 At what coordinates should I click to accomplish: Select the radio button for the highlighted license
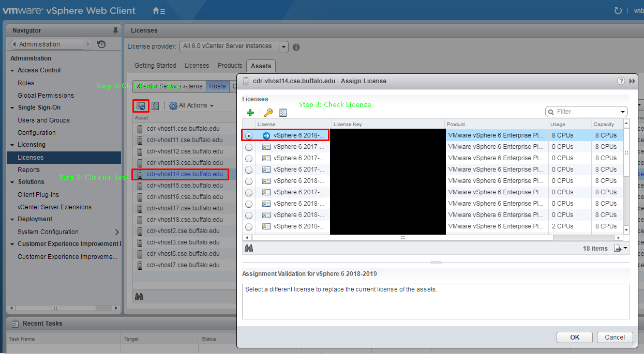(x=249, y=135)
